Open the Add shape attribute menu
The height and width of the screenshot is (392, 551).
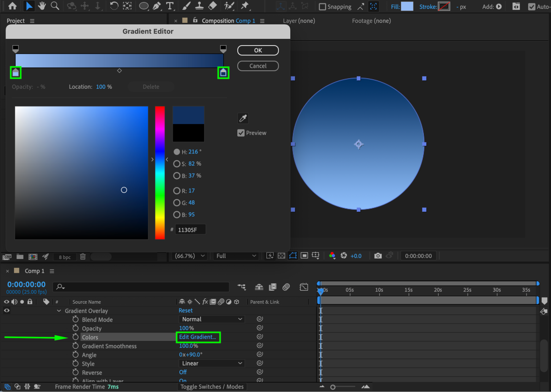point(499,7)
